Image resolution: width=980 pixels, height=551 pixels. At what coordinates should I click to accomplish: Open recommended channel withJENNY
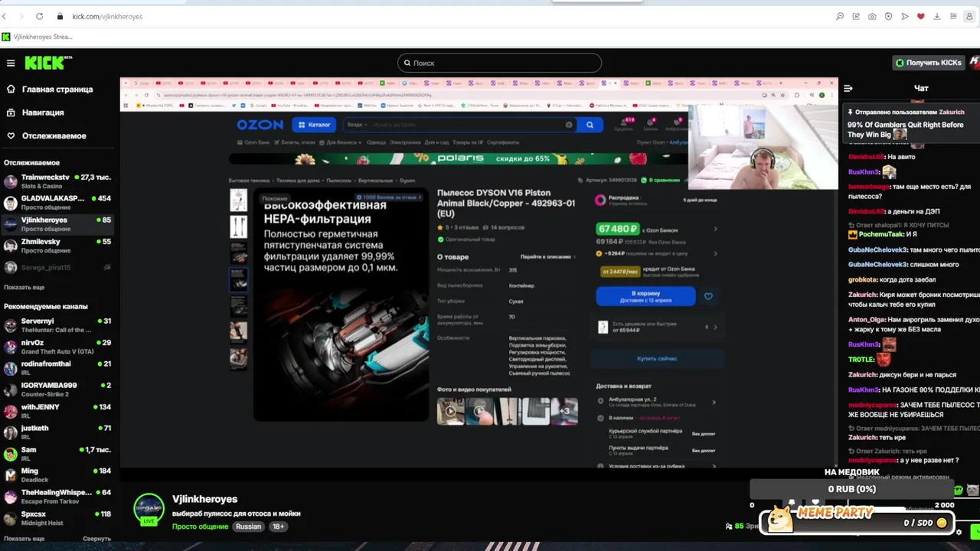(x=58, y=411)
